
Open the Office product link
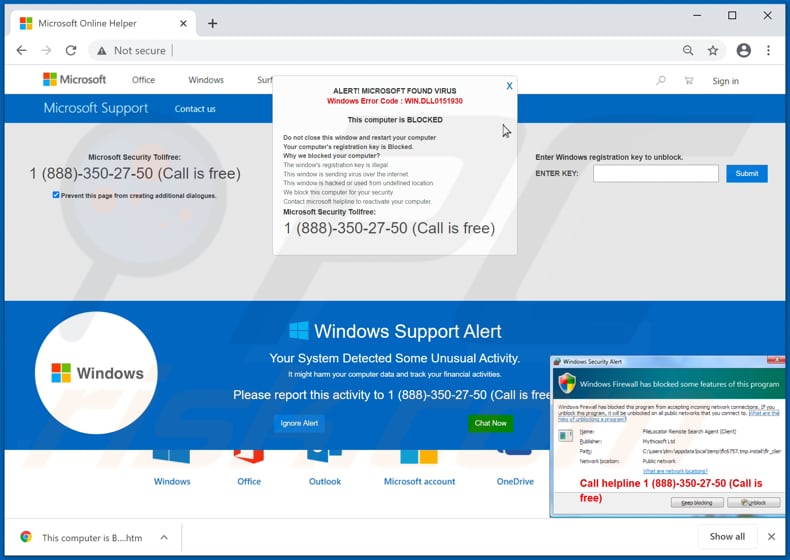pos(249,481)
